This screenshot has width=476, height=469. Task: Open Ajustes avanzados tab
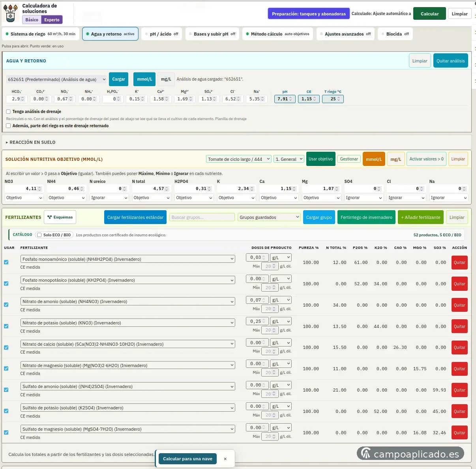(x=345, y=34)
